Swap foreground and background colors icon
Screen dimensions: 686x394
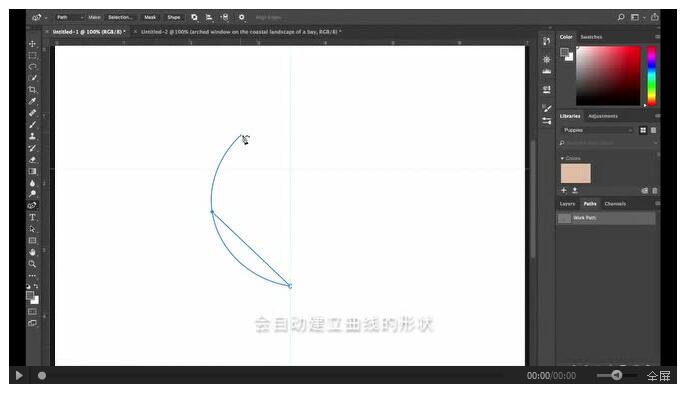click(x=36, y=286)
